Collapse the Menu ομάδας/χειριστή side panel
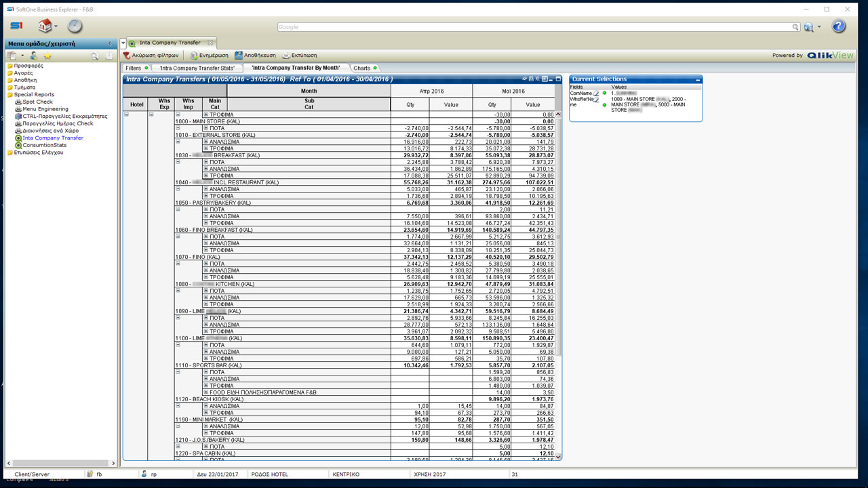868x488 pixels. point(110,43)
